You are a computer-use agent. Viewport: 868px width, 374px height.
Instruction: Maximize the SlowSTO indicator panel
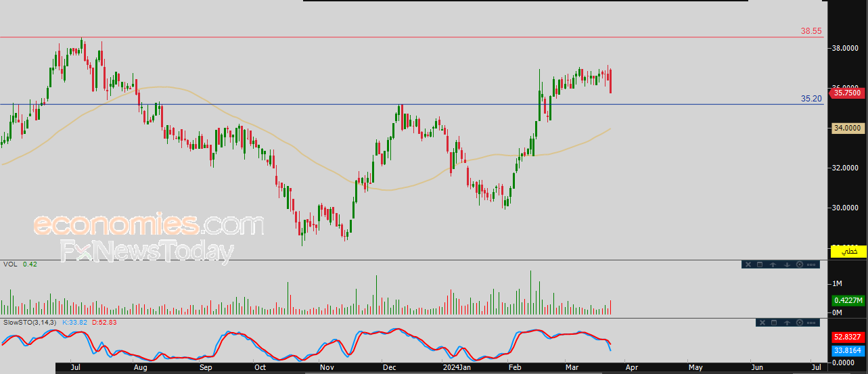[774, 323]
